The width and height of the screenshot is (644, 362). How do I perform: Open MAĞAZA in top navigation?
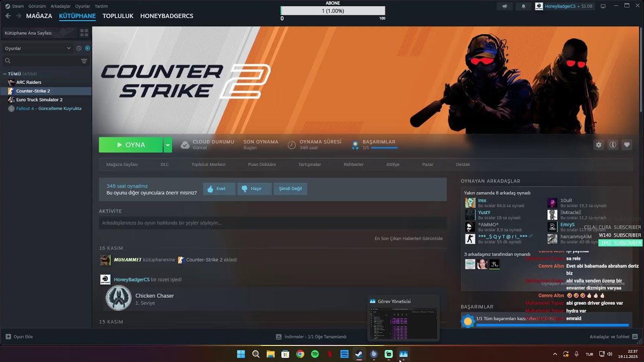(39, 16)
